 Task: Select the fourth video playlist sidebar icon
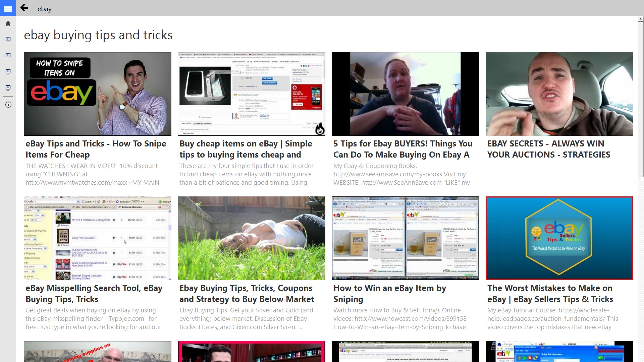(x=8, y=88)
